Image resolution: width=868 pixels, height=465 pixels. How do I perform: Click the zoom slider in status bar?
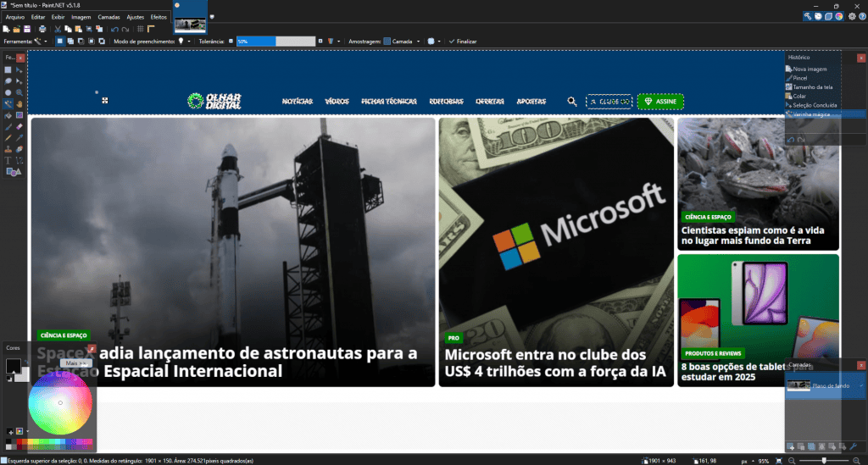(x=824, y=461)
